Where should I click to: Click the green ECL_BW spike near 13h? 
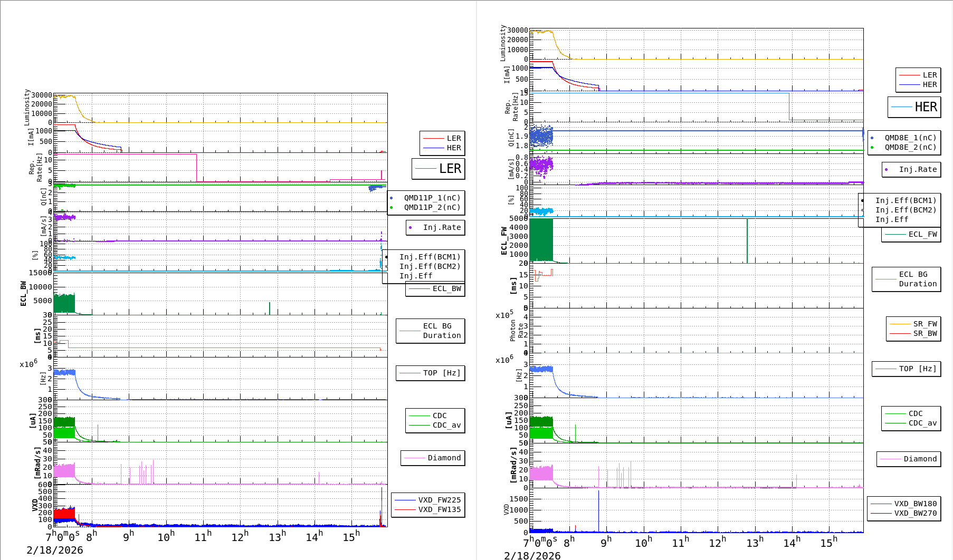tap(270, 308)
